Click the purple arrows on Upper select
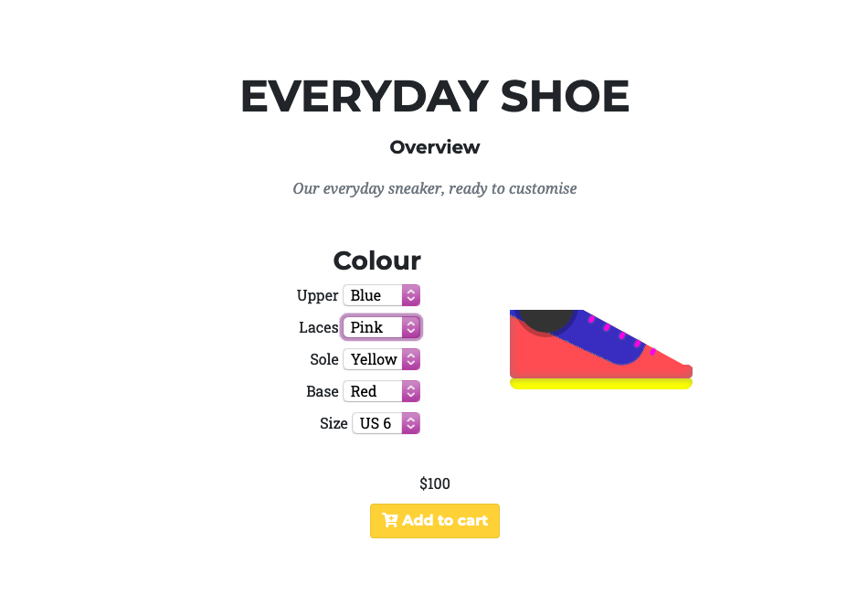This screenshot has width=868, height=595. (411, 295)
